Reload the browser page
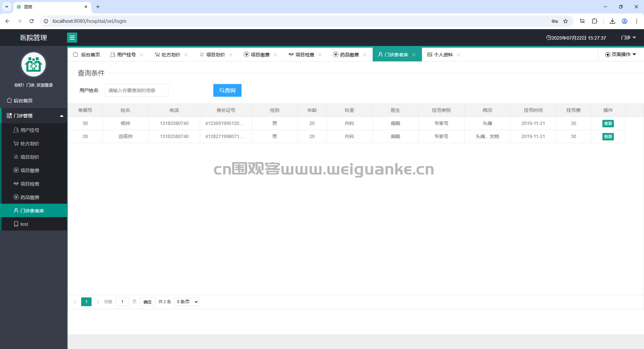This screenshot has height=349, width=644. click(x=32, y=21)
